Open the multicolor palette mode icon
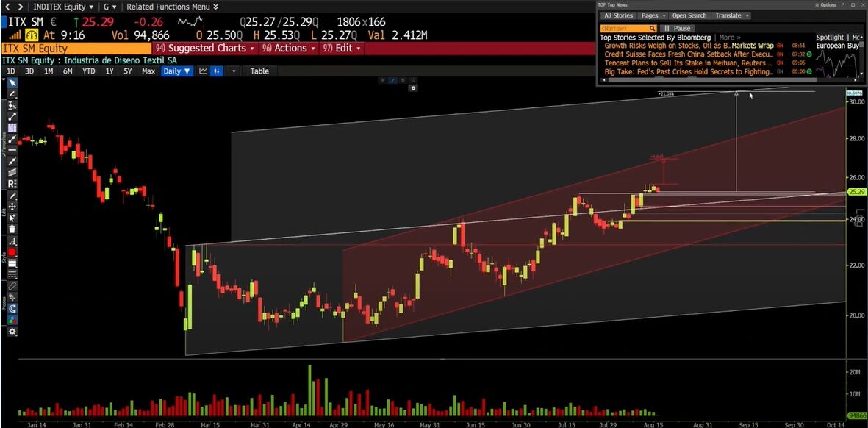The width and height of the screenshot is (868, 428). point(12,320)
